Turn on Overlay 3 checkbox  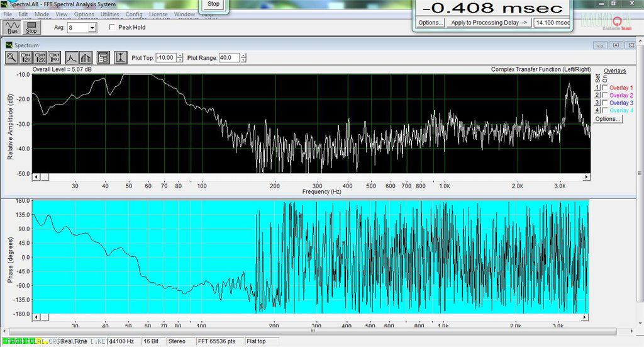(605, 103)
